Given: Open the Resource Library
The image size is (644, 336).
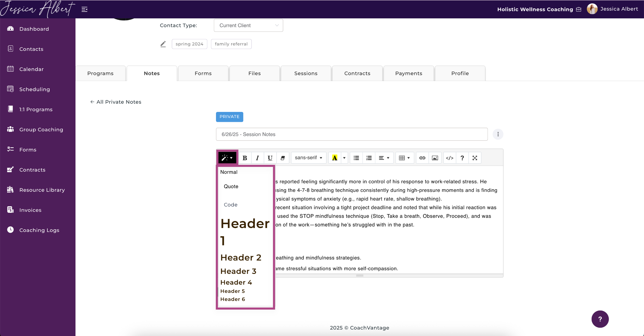Looking at the screenshot, I should 42,190.
